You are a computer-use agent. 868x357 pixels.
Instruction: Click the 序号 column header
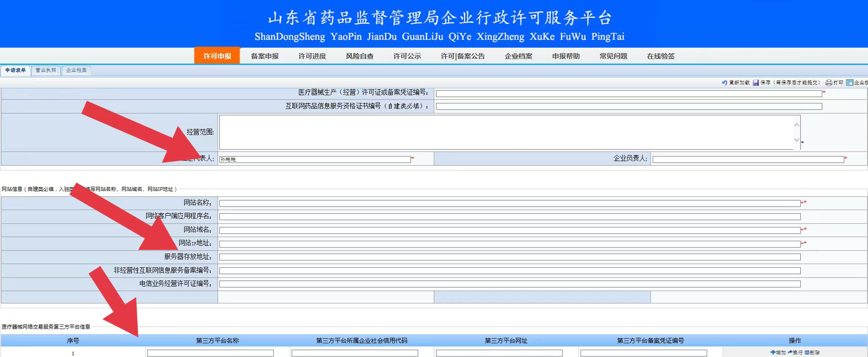tap(73, 341)
